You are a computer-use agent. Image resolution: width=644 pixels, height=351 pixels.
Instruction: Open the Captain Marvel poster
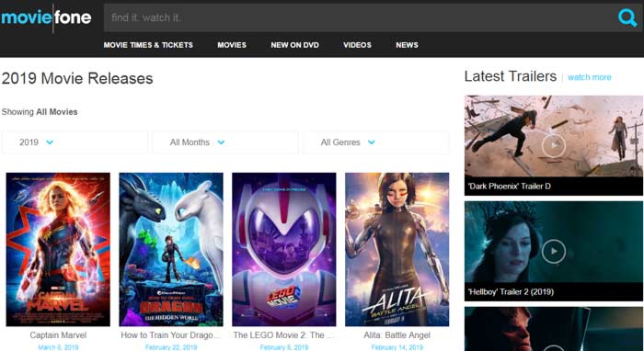pos(58,249)
